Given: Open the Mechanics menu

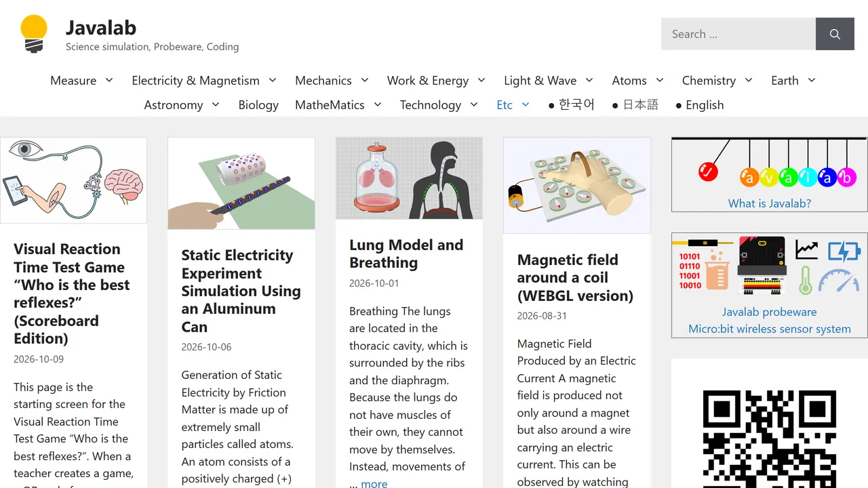Looking at the screenshot, I should [323, 81].
